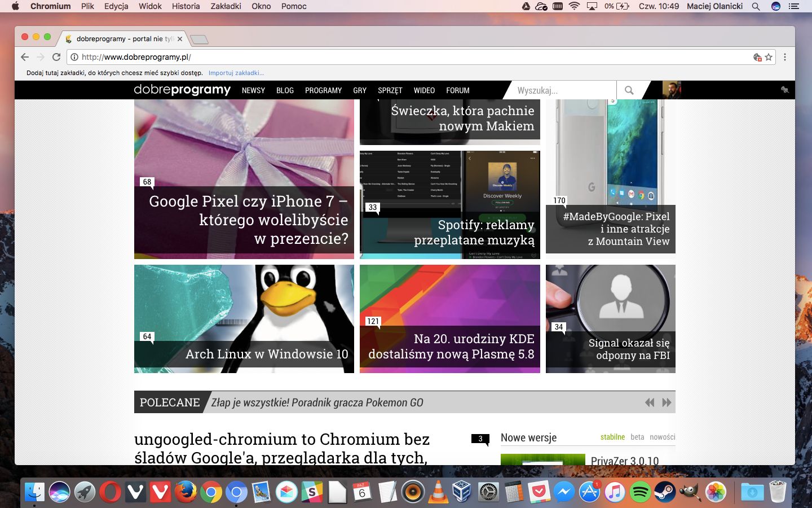The image size is (812, 508).
Task: Open the Arch Linux w Windowsie 10 article
Action: 244,319
